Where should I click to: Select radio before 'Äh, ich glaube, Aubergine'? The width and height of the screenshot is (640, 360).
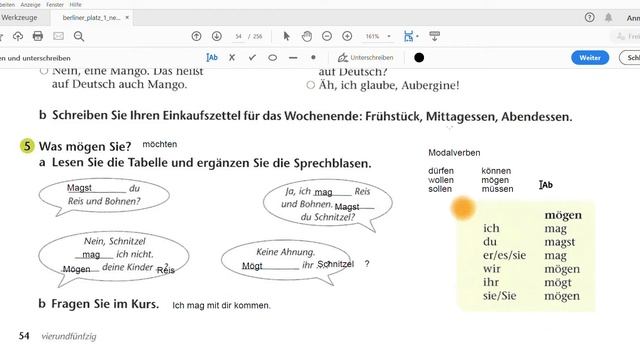coord(311,85)
